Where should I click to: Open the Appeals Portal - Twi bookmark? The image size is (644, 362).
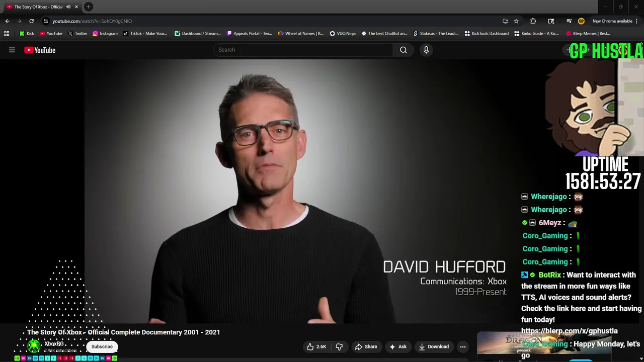coord(249,34)
